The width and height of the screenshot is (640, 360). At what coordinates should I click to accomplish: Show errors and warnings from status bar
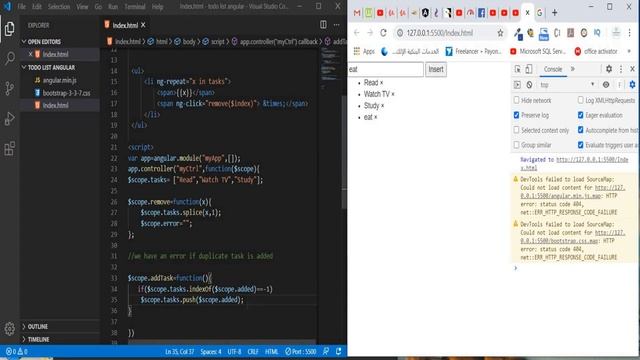[16, 351]
